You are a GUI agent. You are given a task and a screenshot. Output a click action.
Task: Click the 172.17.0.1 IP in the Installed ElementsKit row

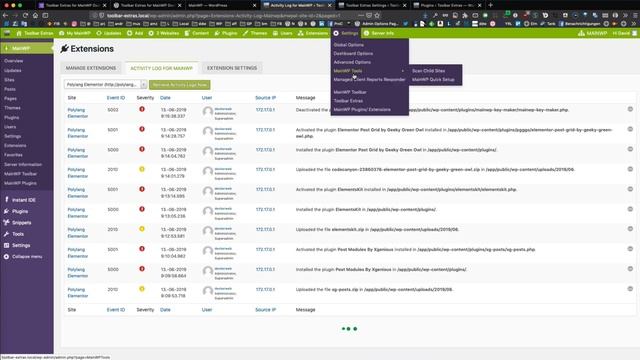pyautogui.click(x=265, y=209)
